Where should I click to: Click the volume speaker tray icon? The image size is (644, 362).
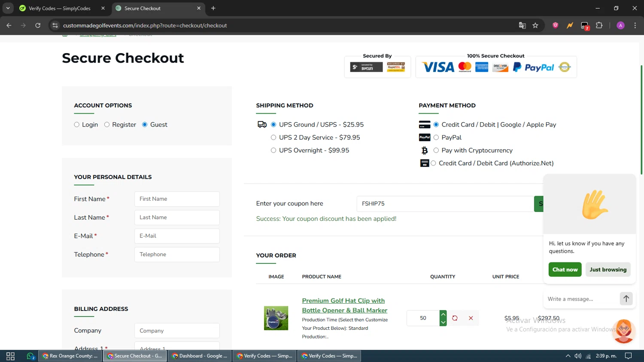click(x=578, y=356)
